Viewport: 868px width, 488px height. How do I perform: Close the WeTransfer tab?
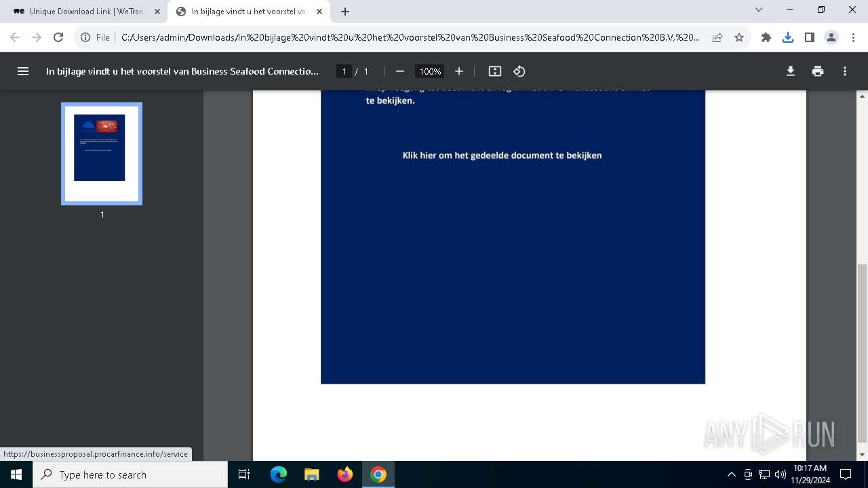pyautogui.click(x=157, y=12)
